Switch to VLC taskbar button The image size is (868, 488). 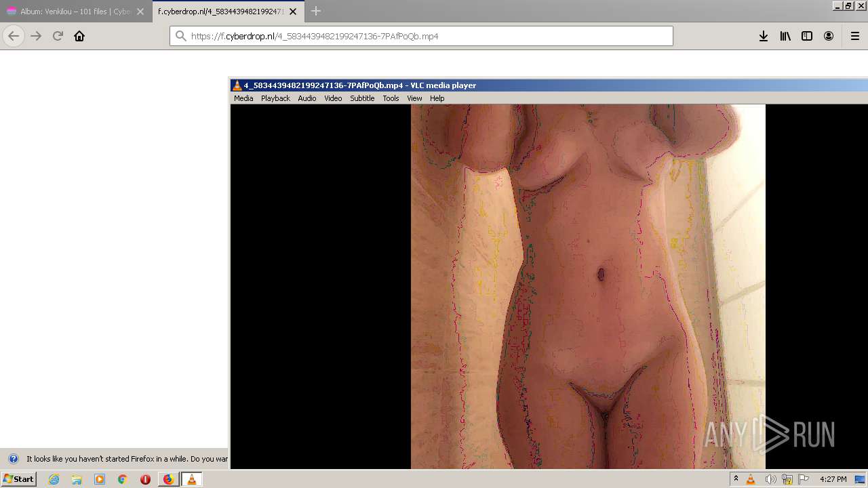[x=191, y=479]
